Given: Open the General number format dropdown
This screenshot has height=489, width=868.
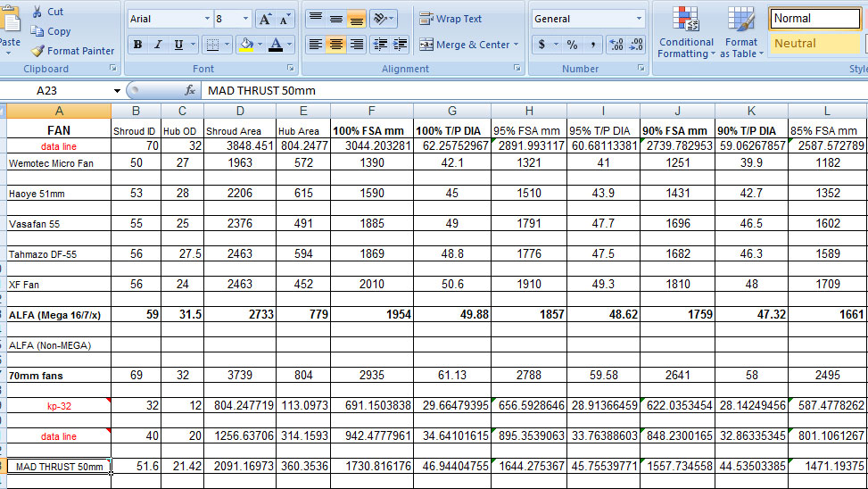Looking at the screenshot, I should (x=639, y=19).
